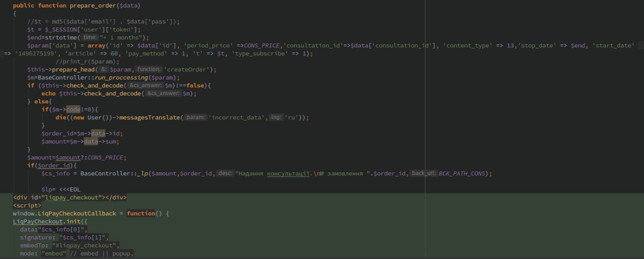Click the 'lng:' parameter hint

[x=276, y=117]
